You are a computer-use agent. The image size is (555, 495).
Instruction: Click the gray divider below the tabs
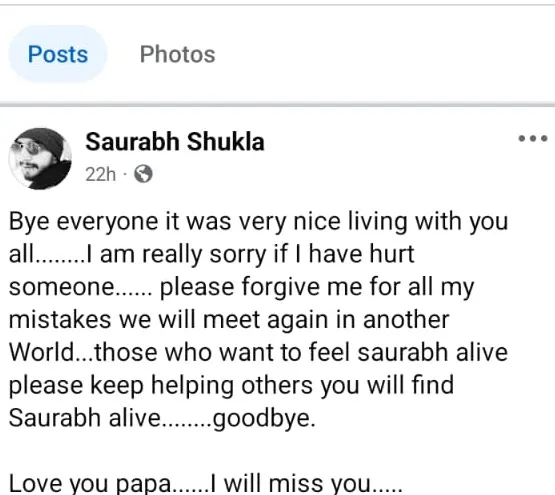tap(278, 104)
